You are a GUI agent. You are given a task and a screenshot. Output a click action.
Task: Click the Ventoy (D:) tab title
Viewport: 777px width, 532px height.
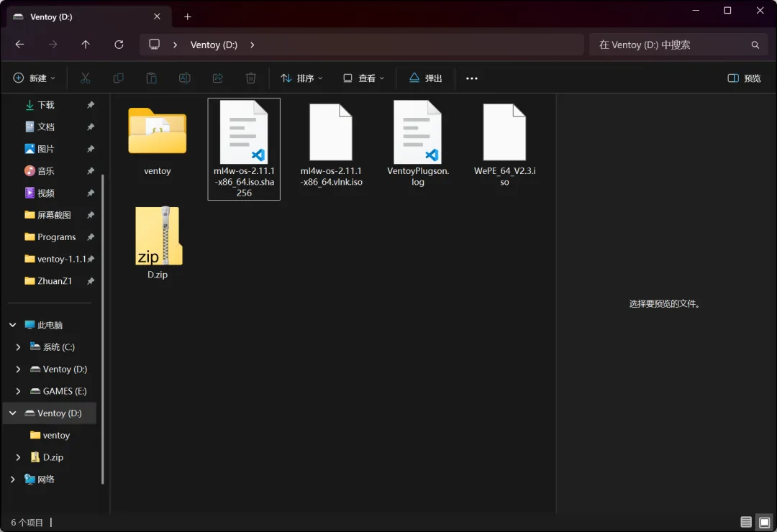[x=51, y=17]
